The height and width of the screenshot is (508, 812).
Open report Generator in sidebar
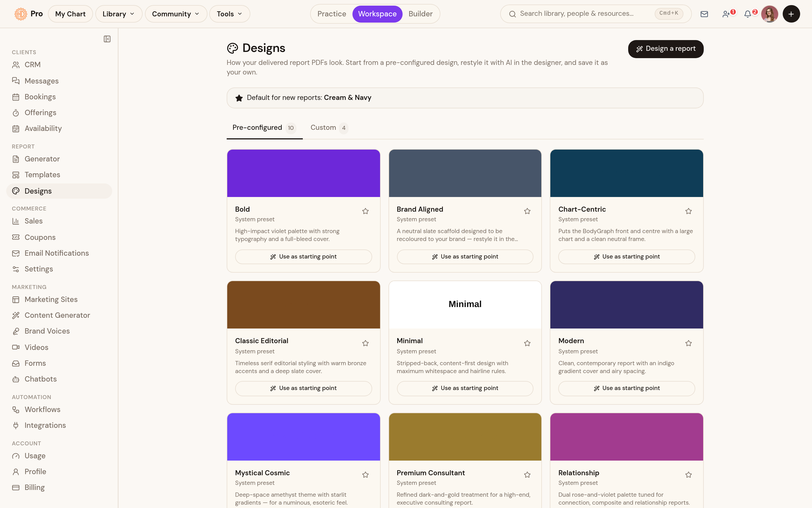point(59,159)
